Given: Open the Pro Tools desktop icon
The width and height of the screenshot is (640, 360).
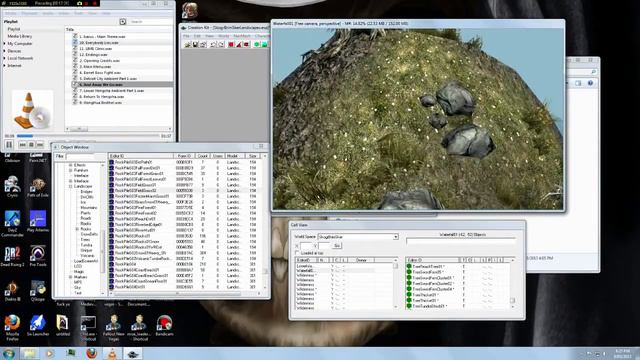Looking at the screenshot, I should click(x=38, y=257).
